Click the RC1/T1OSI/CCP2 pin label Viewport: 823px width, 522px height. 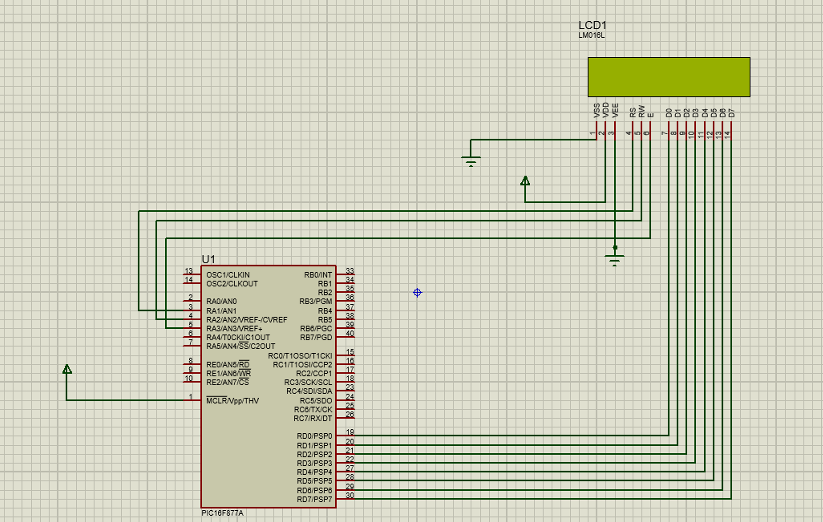click(x=302, y=365)
